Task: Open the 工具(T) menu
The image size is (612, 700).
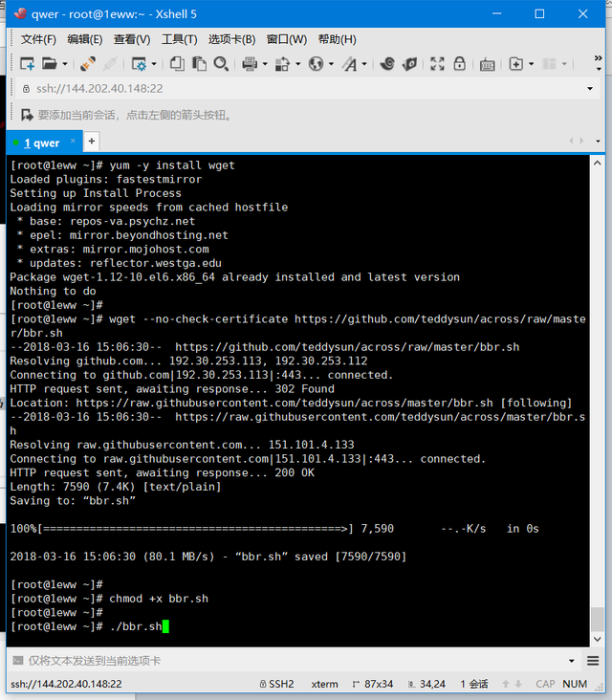Action: tap(180, 40)
